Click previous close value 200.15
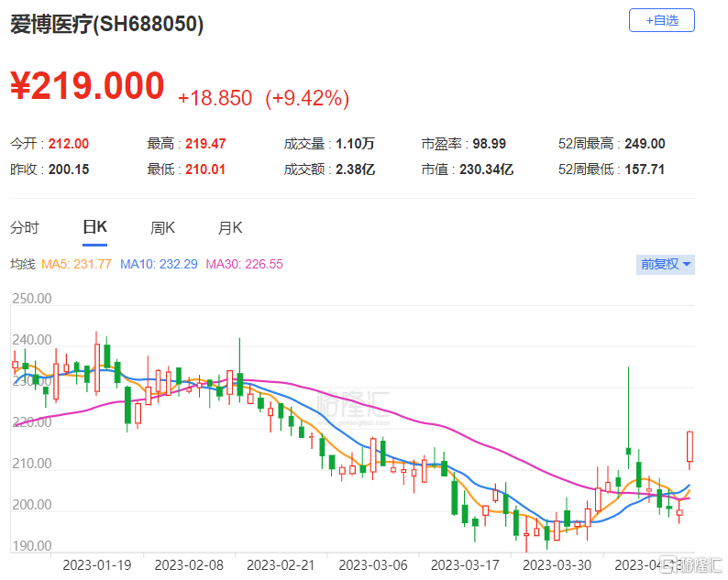Screen dimensions: 728x580 (x=69, y=170)
